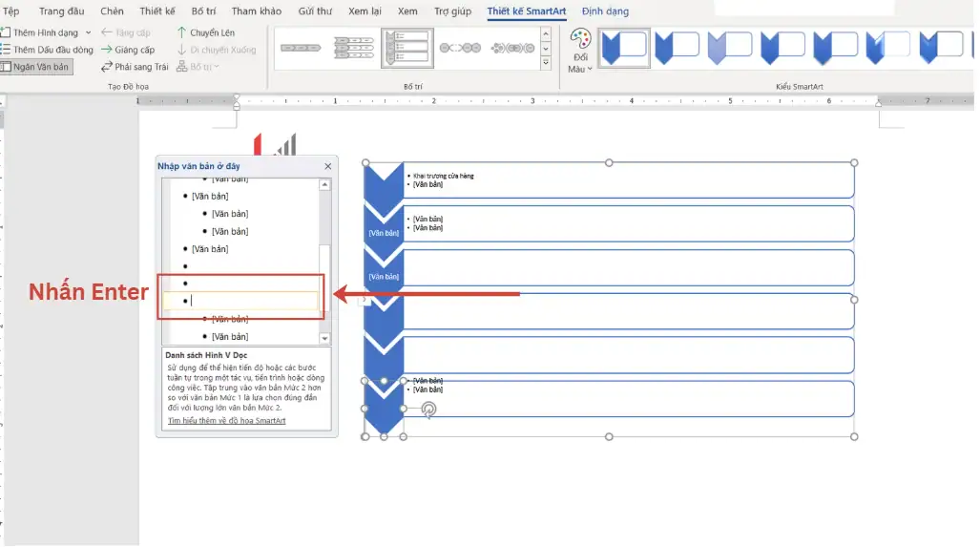This screenshot has width=980, height=547.
Task: Switch to the Thiết kế tab
Action: (156, 11)
